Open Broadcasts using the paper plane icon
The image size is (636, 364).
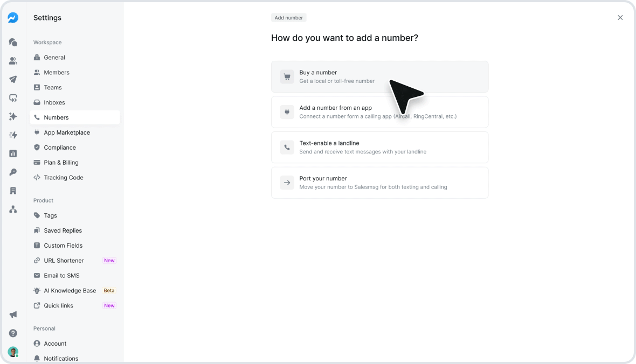[13, 79]
